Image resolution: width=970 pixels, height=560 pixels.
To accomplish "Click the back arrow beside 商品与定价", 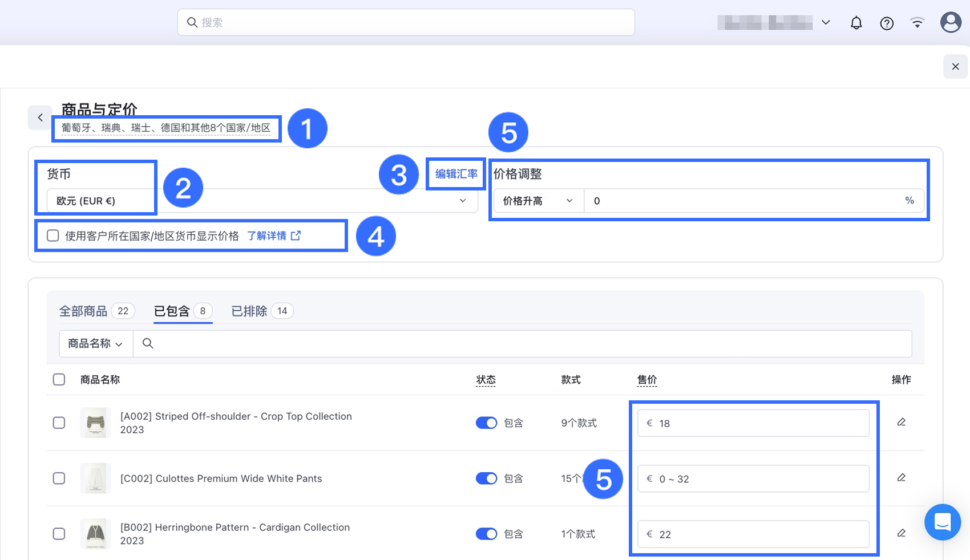I will click(40, 117).
